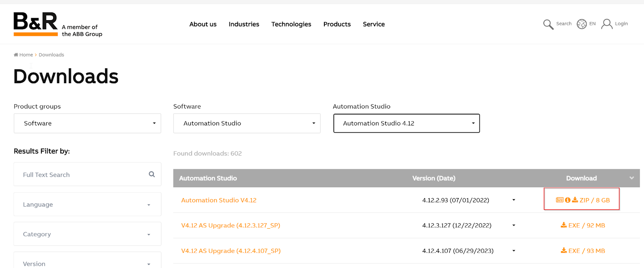This screenshot has width=644, height=268.
Task: Open the Industries menu
Action: (x=244, y=24)
